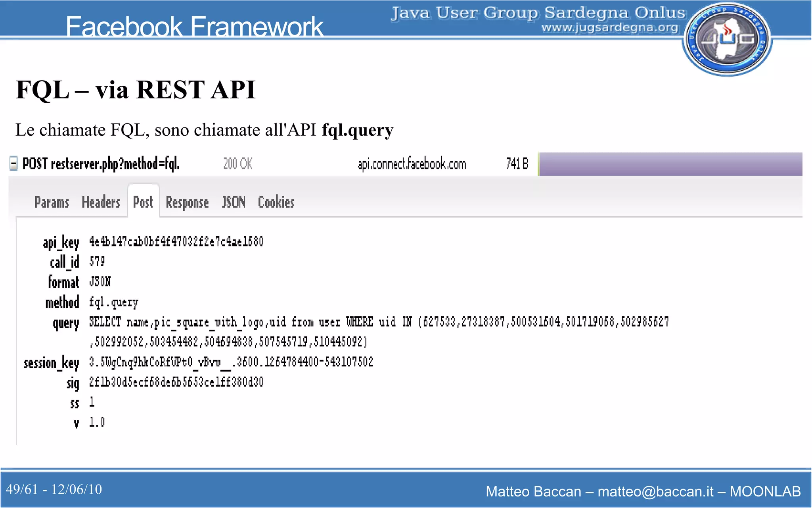
Task: Open the Response tab
Action: click(187, 202)
